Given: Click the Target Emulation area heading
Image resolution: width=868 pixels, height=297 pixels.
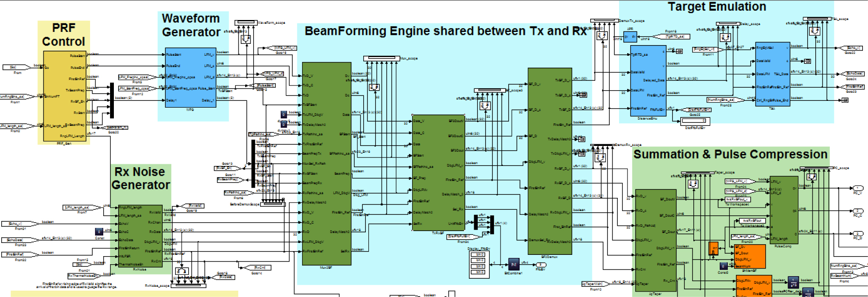Looking at the screenshot, I should [x=717, y=7].
